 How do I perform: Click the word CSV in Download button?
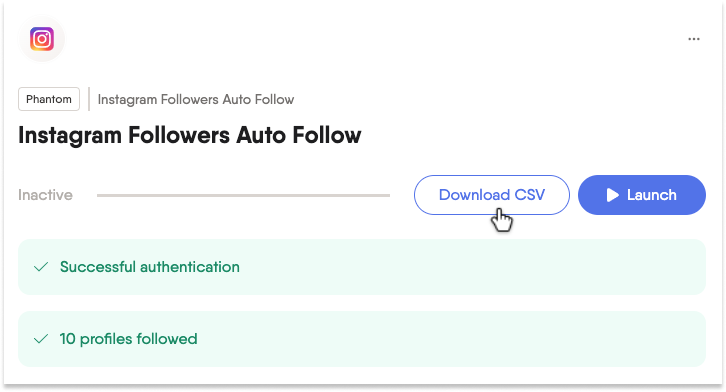point(529,195)
